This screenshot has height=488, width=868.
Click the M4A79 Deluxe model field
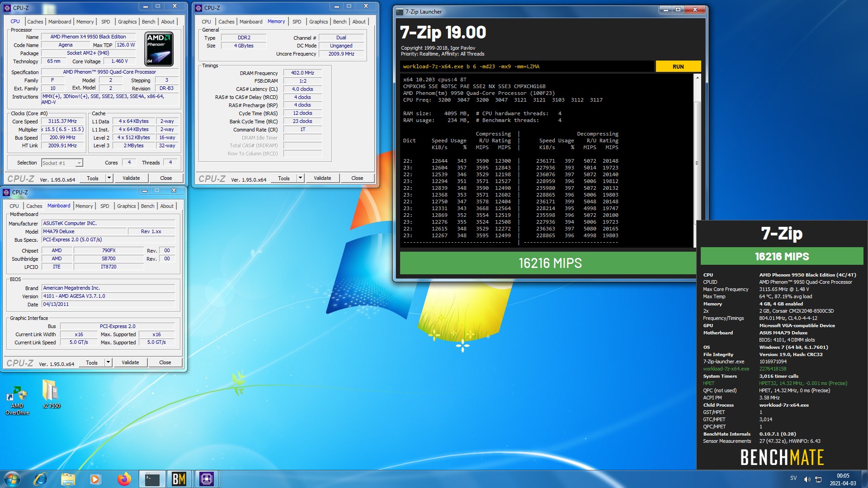pyautogui.click(x=84, y=231)
